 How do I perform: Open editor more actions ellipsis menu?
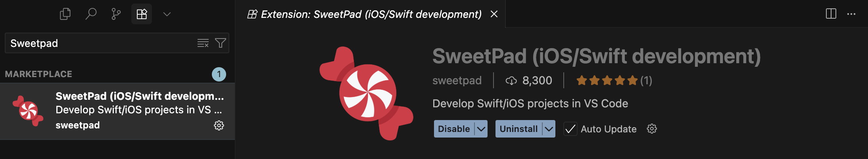(x=851, y=14)
